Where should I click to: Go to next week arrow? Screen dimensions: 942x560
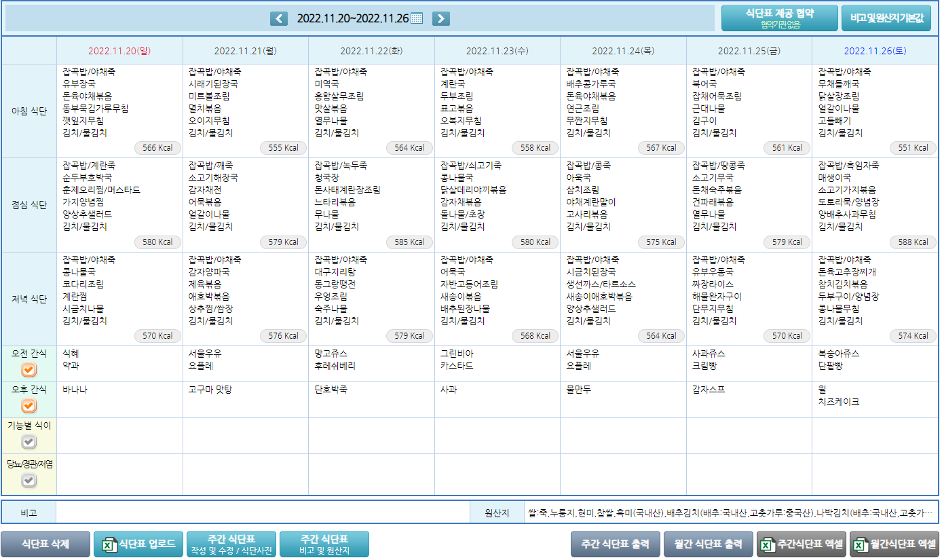coord(441,18)
